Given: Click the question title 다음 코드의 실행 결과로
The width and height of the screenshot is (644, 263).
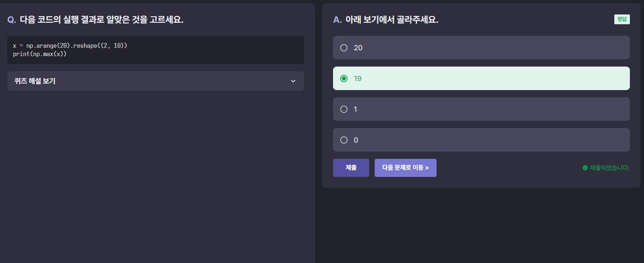Looking at the screenshot, I should pyautogui.click(x=101, y=20).
